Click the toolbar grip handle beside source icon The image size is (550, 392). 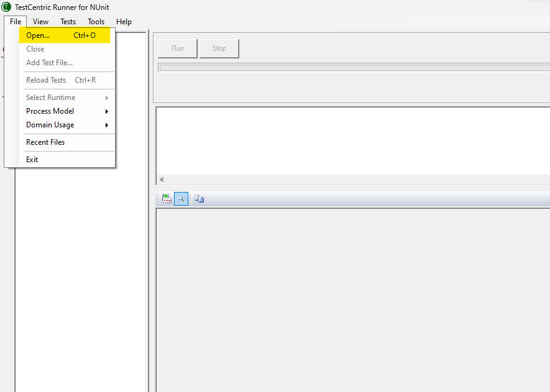point(157,199)
